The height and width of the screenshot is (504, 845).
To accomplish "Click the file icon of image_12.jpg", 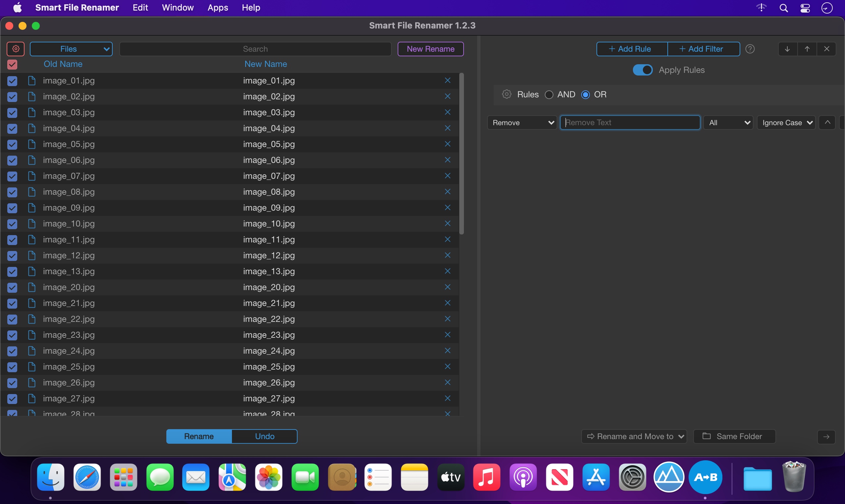I will point(31,255).
